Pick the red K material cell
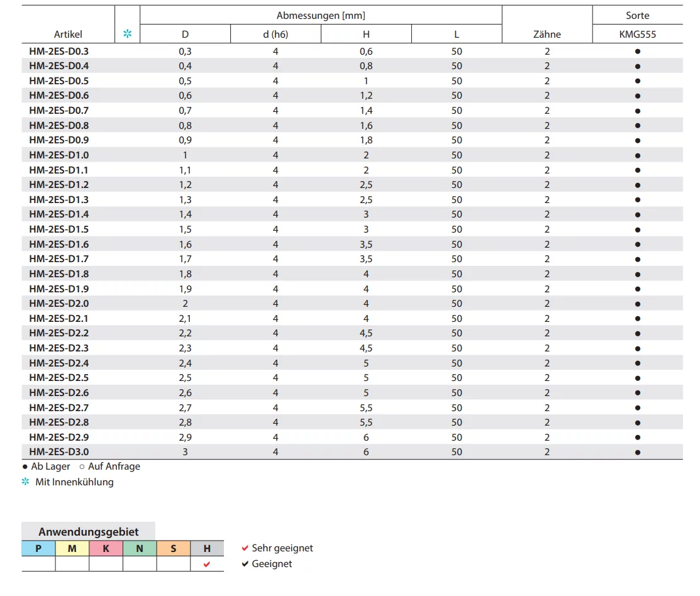 (106, 548)
